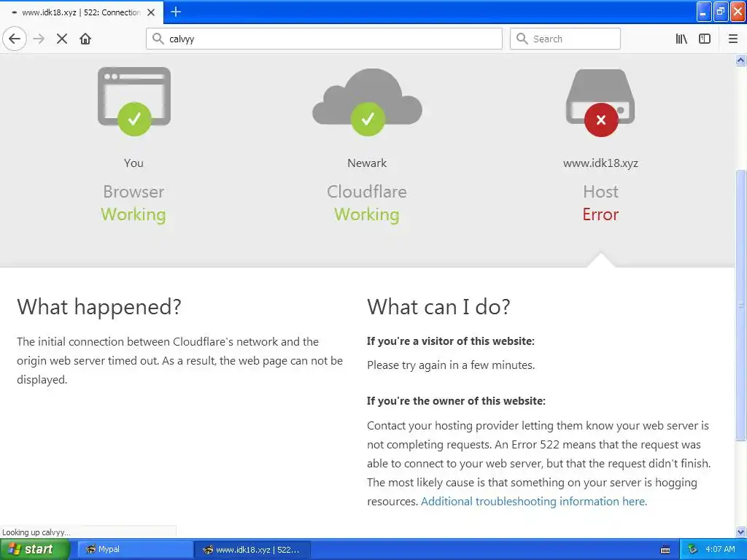Click the forward arrow navigation button
The image size is (747, 560).
(39, 39)
